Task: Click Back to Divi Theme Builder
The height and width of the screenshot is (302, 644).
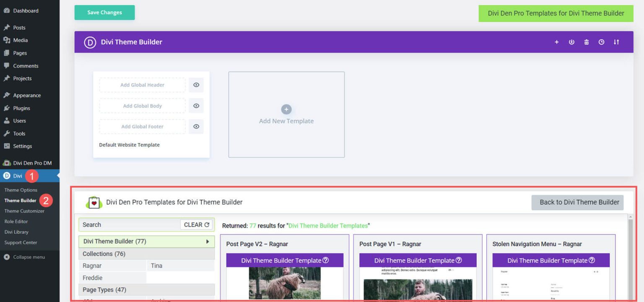Action: [577, 202]
